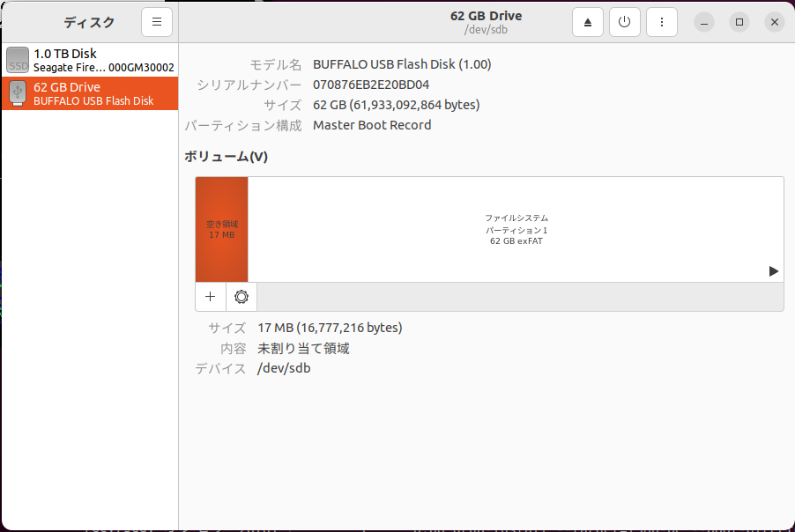795x532 pixels.
Task: Maximize the Disks window
Action: [x=739, y=22]
